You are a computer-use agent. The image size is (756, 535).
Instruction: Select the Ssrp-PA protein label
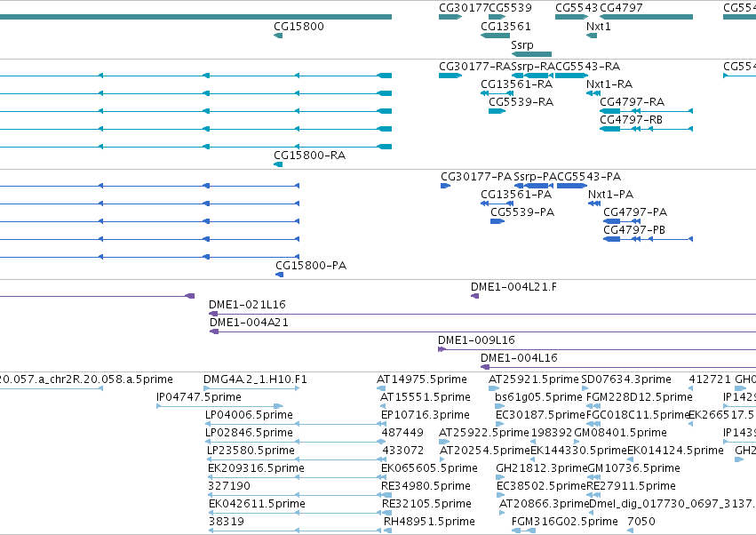pos(535,177)
